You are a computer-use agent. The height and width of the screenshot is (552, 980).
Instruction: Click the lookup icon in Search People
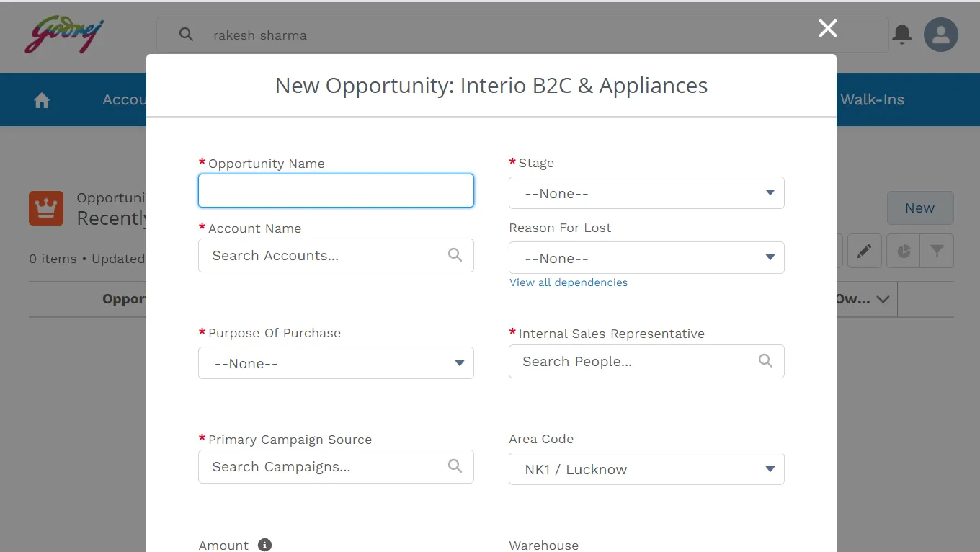pos(765,361)
